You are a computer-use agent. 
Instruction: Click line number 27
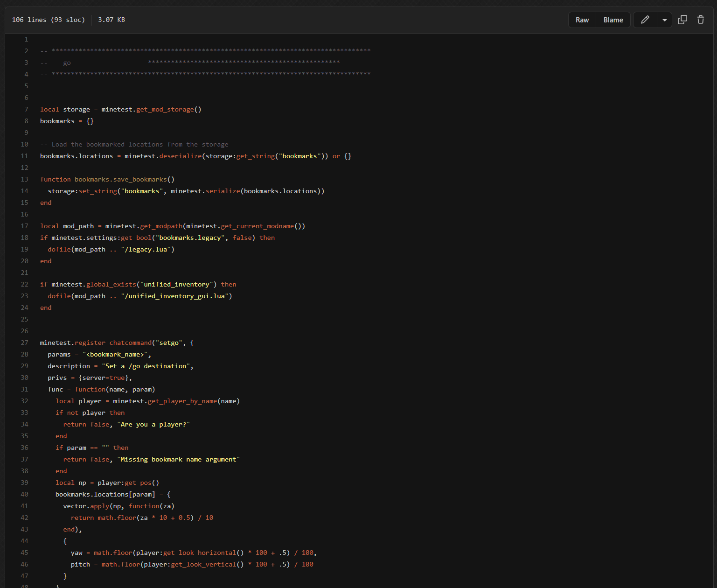25,343
